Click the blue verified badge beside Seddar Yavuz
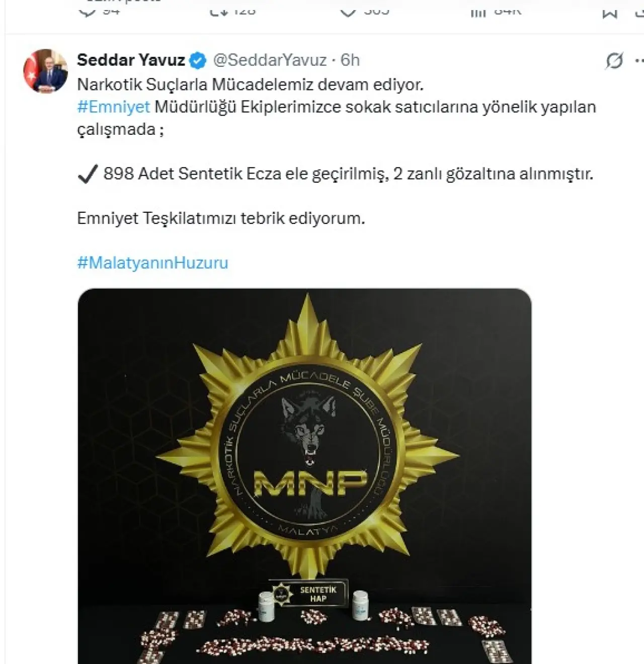Screen dimensions: 644x664 coord(198,60)
